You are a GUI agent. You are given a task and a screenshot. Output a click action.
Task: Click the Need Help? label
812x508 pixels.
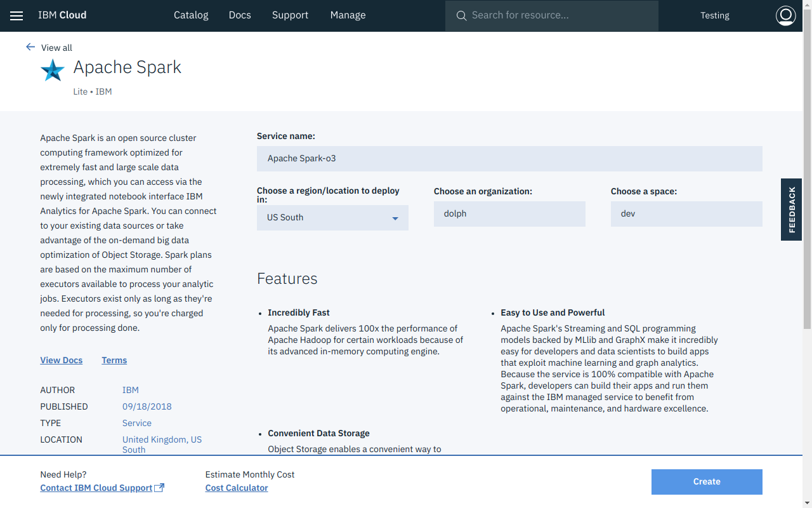tap(63, 474)
